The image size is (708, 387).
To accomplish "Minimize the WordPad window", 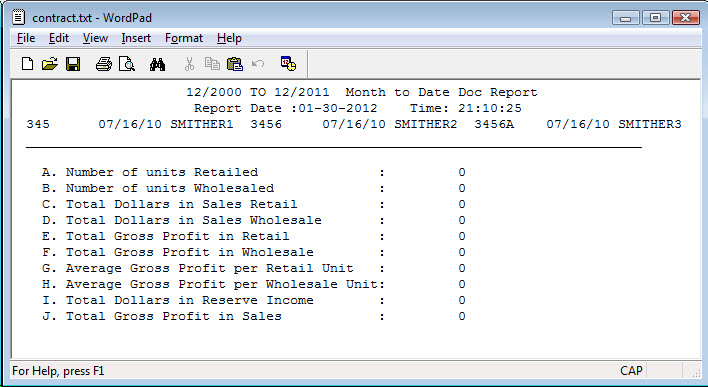I will (625, 18).
